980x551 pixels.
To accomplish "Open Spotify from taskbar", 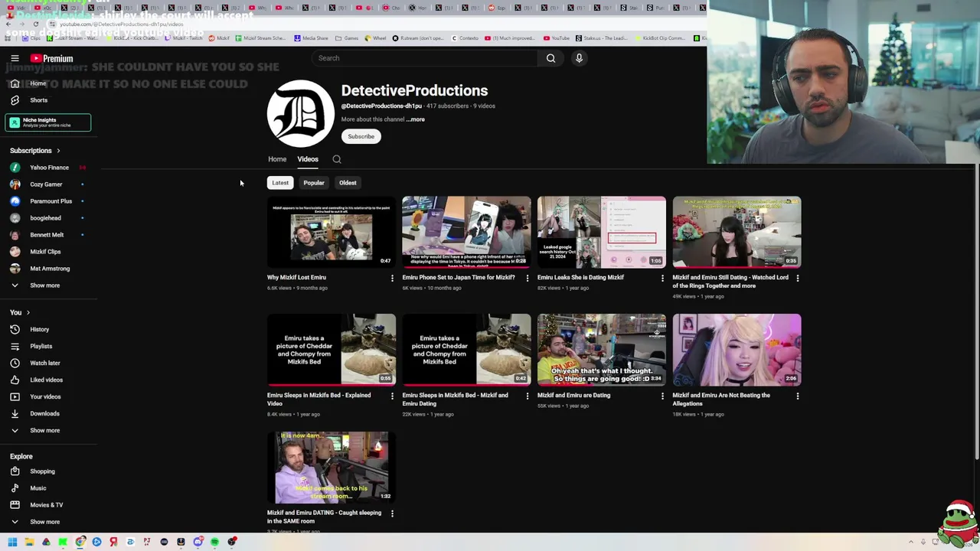I will point(214,542).
